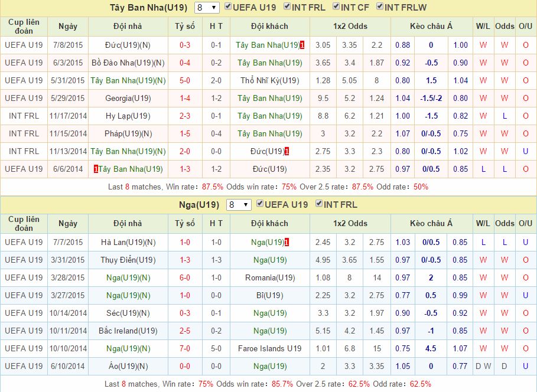
Task: Uncheck the INT FRLW checkbox
Action: (x=379, y=6)
